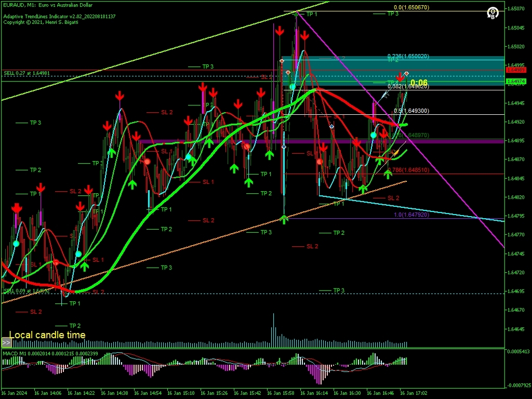Click the 'EURAUD, M1: Euro vs Australian Dollar' title
Image resolution: width=532 pixels, height=399 pixels.
coord(47,5)
